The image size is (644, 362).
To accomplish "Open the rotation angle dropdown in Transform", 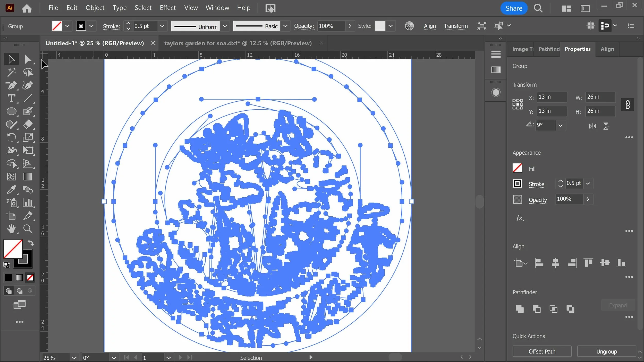I will click(x=560, y=126).
